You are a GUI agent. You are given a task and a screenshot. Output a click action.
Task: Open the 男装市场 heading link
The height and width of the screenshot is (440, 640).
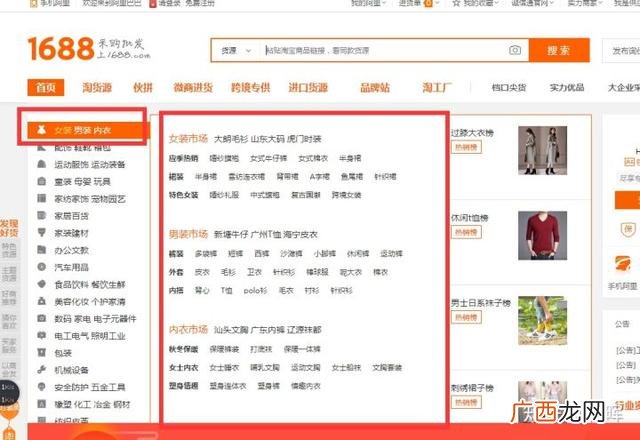(188, 234)
